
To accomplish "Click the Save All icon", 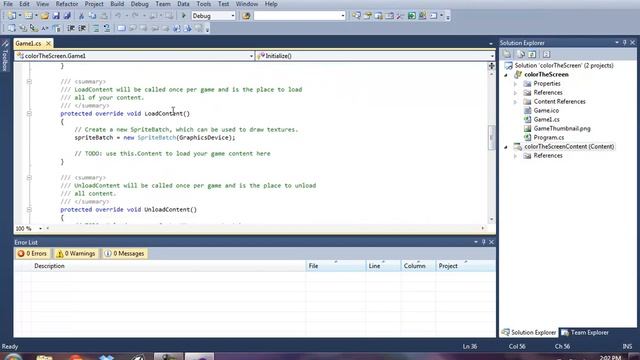I will tap(67, 16).
